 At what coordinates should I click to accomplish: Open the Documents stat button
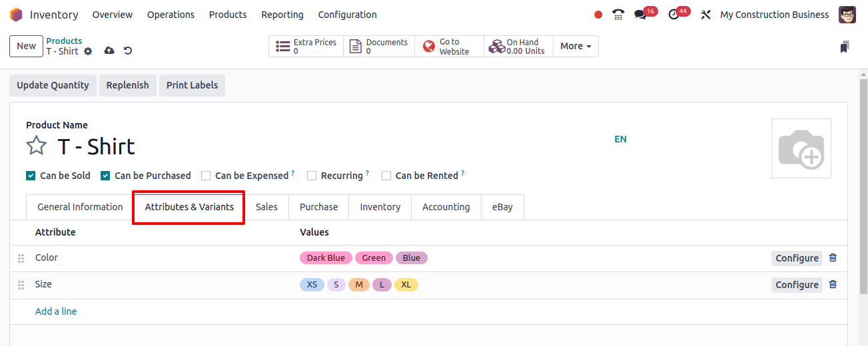pyautogui.click(x=379, y=46)
